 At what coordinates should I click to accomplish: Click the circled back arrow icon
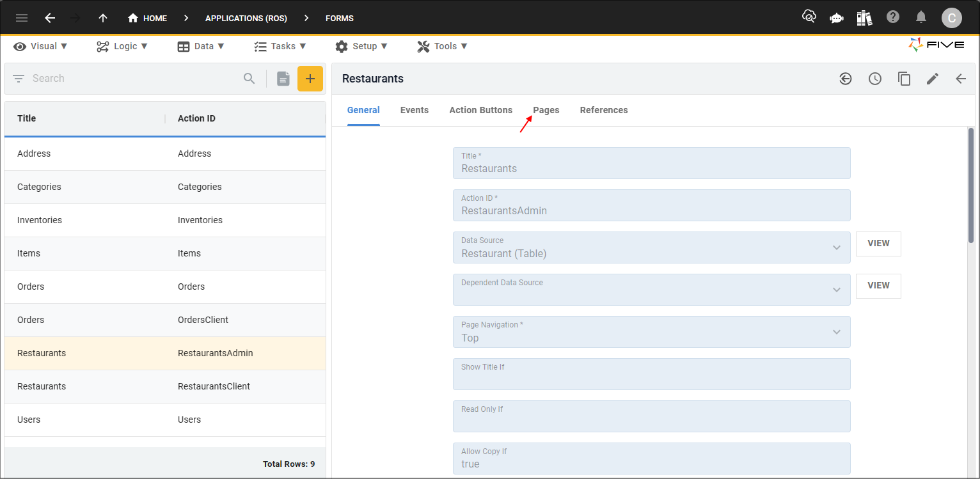pos(846,79)
